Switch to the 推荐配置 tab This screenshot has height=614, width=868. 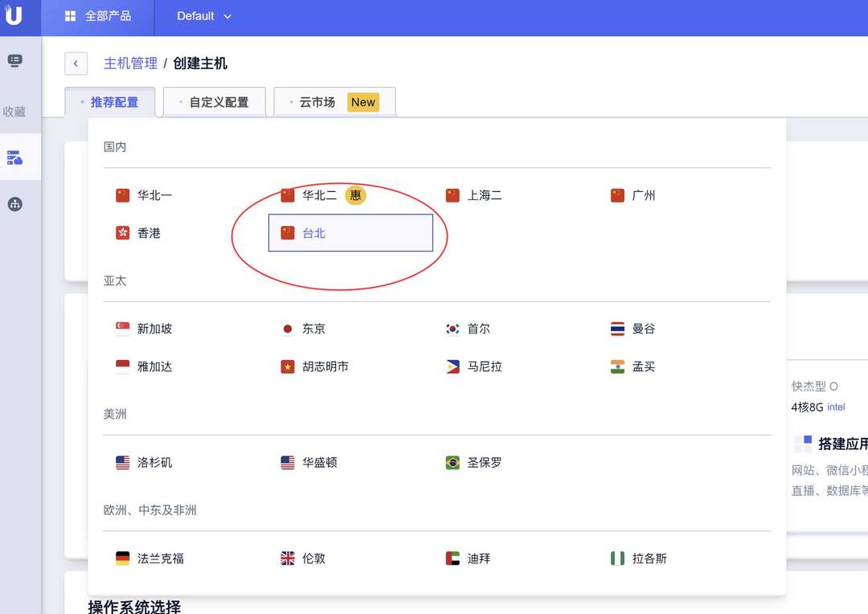pos(109,102)
